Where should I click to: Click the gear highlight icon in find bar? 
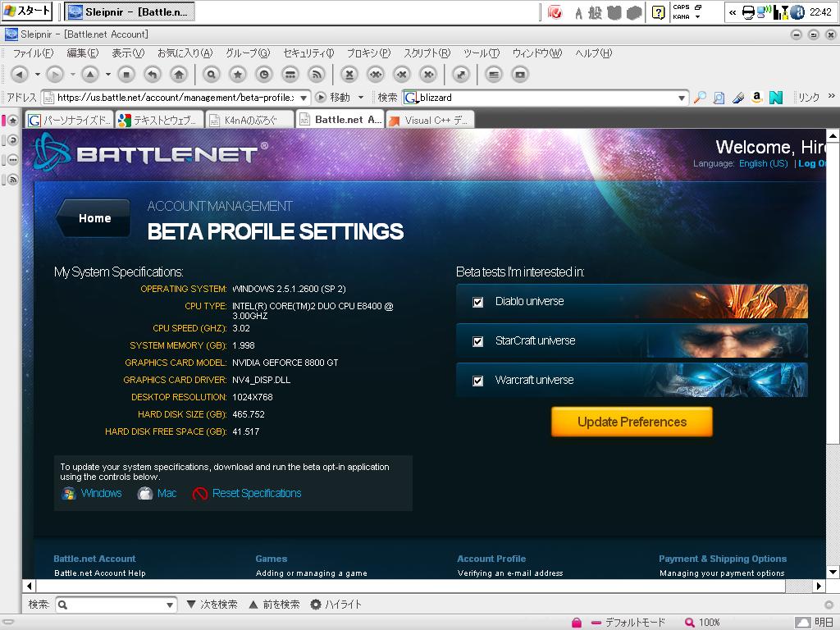point(316,605)
